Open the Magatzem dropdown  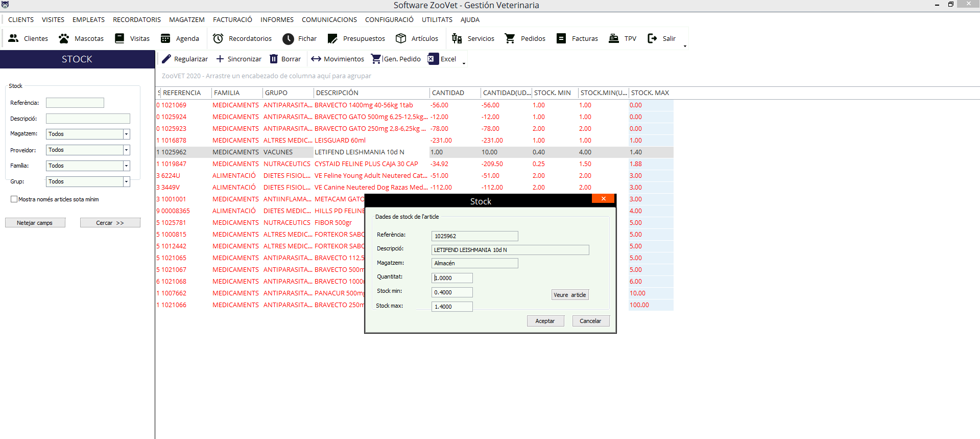[x=127, y=134]
